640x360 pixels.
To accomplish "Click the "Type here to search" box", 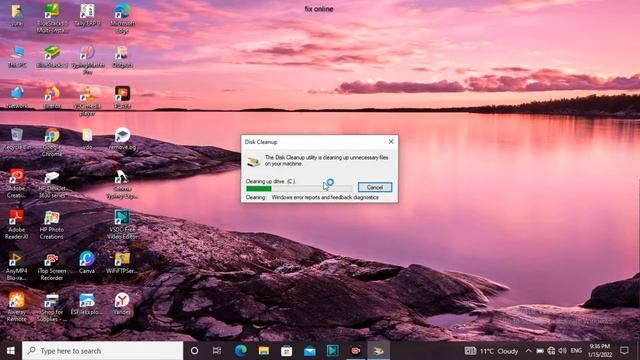I will point(102,351).
